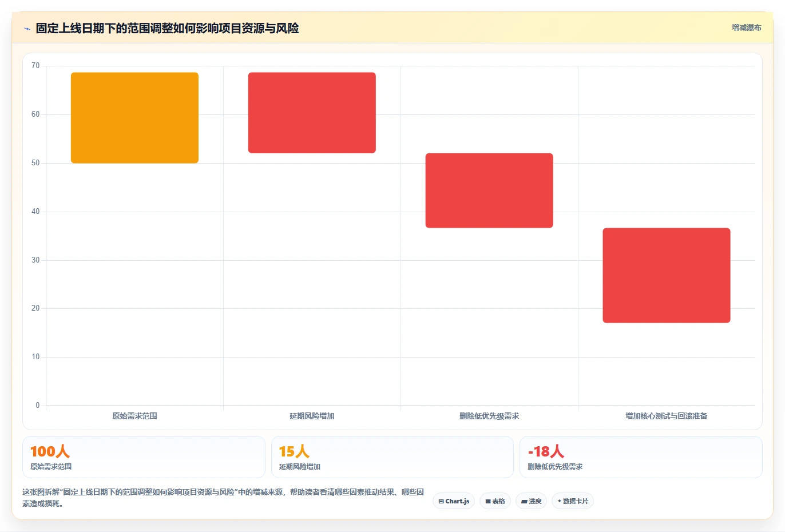The width and height of the screenshot is (785, 532).
Task: Click the x-axis label 延期风险增加
Action: 312,416
